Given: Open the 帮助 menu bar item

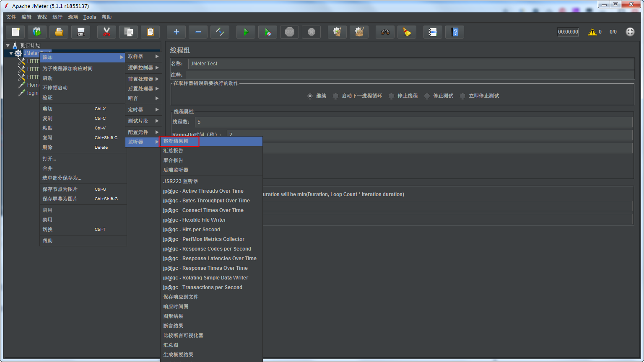Looking at the screenshot, I should 106,17.
